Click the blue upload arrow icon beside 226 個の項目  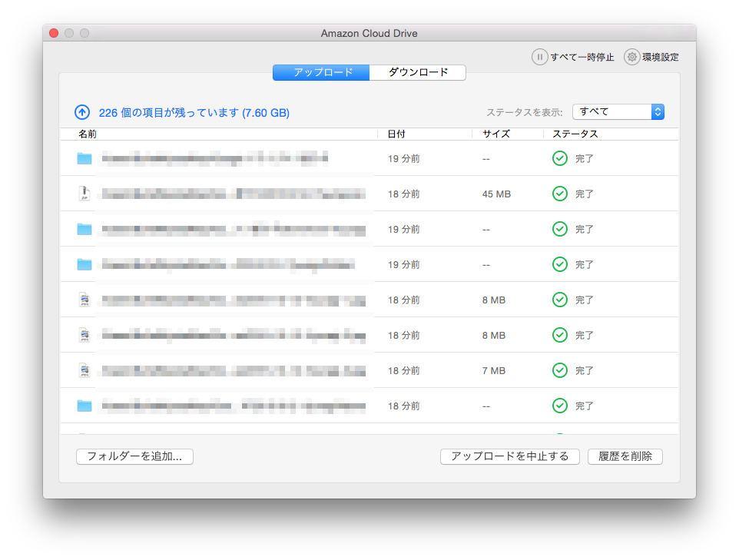pos(82,112)
